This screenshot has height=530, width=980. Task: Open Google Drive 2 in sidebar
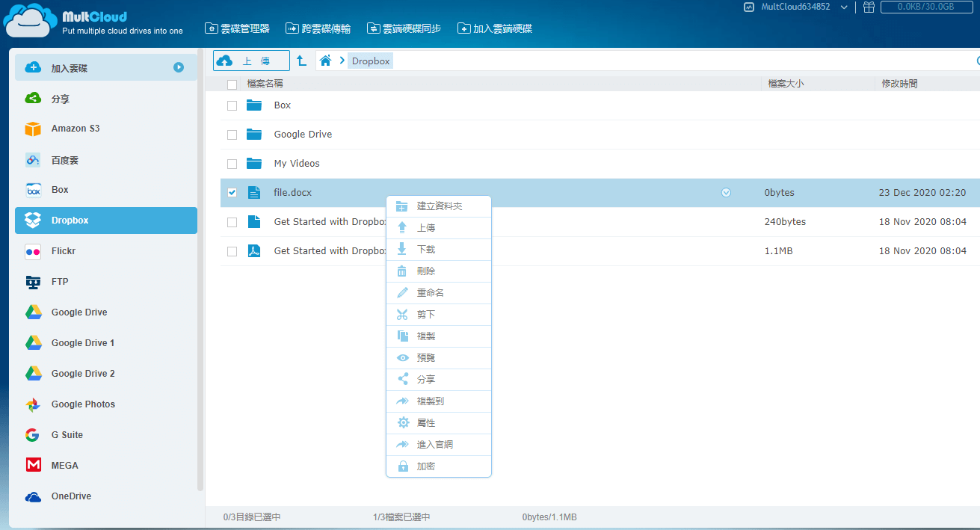coord(106,374)
